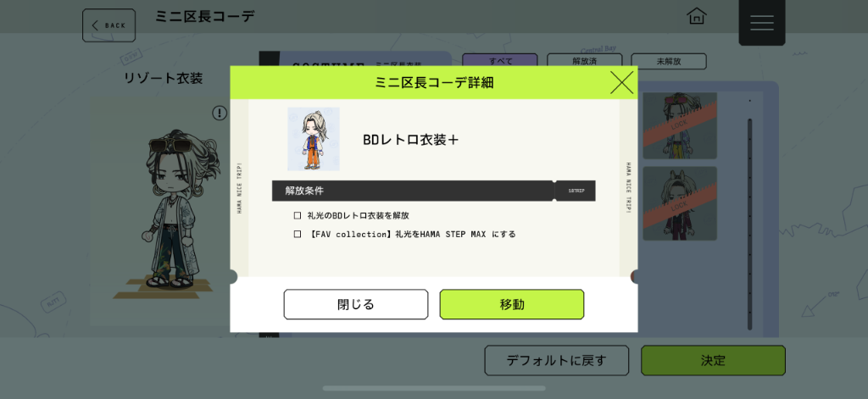Confirm with the 決定 button
The height and width of the screenshot is (399, 868).
[713, 361]
